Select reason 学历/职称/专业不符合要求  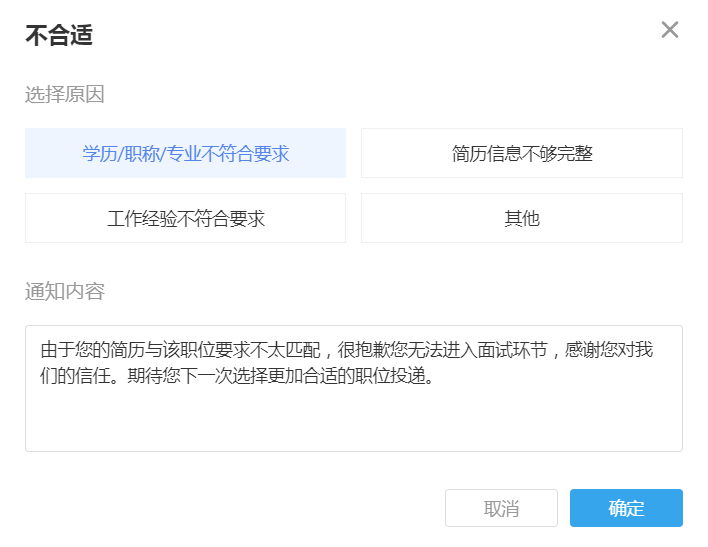click(186, 153)
